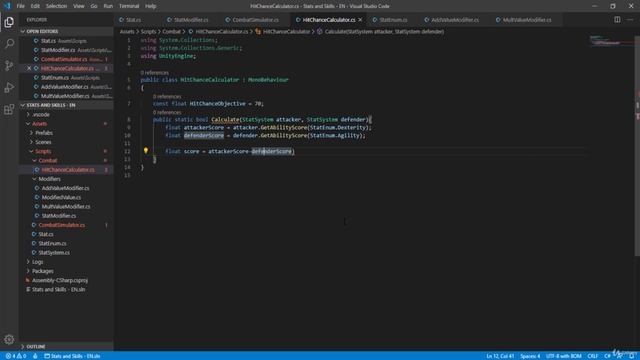Open the Go menu

94,6
